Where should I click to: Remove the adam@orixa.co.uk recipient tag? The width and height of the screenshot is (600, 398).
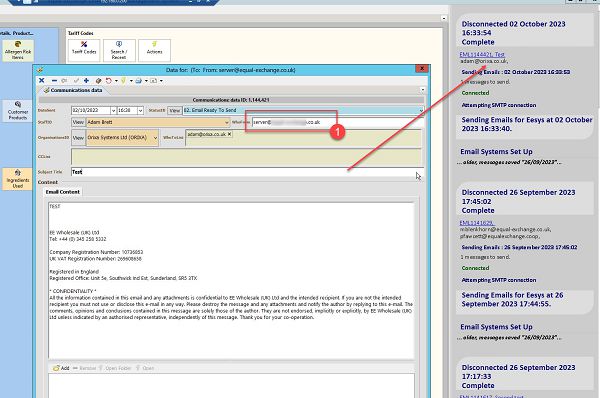point(229,134)
